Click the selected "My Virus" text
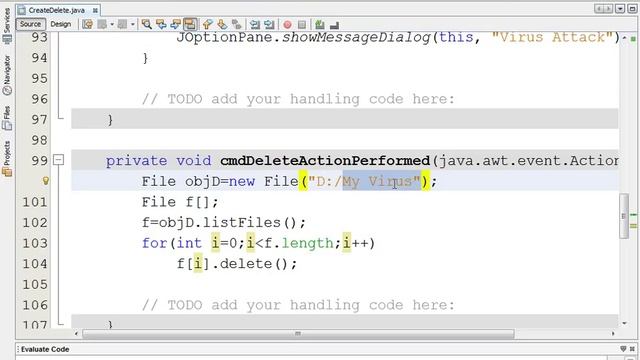Viewport: 640px width, 360px height. [381, 181]
